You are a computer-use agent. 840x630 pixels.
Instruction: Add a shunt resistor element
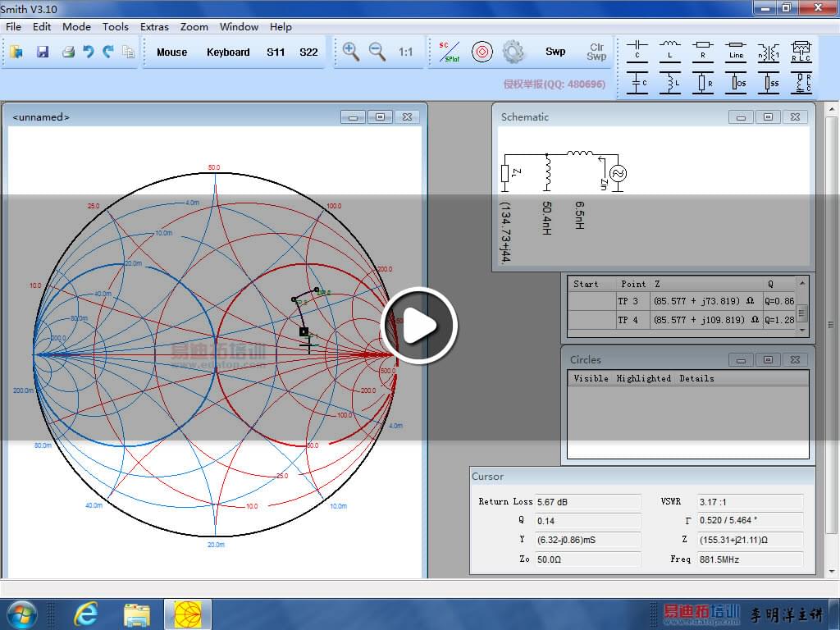click(x=703, y=82)
